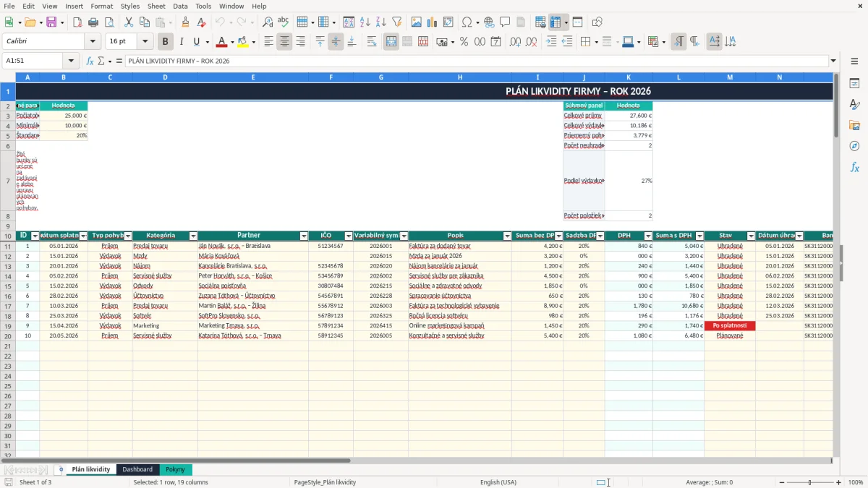Print the document with printer icon

pos(93,22)
